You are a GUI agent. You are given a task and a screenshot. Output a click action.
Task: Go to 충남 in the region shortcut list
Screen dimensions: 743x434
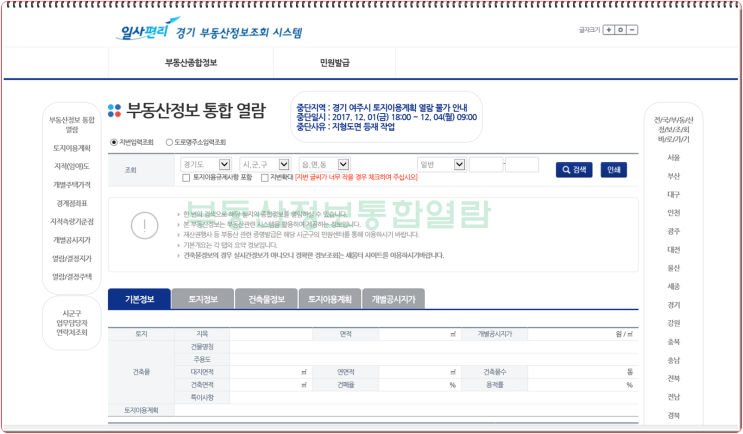[673, 360]
